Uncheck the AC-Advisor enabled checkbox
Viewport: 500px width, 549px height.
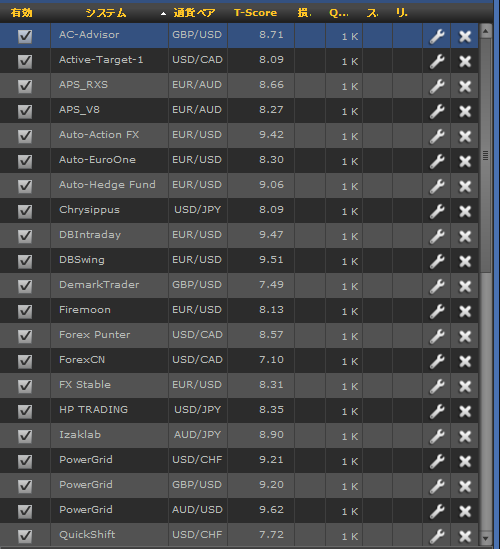coord(25,36)
